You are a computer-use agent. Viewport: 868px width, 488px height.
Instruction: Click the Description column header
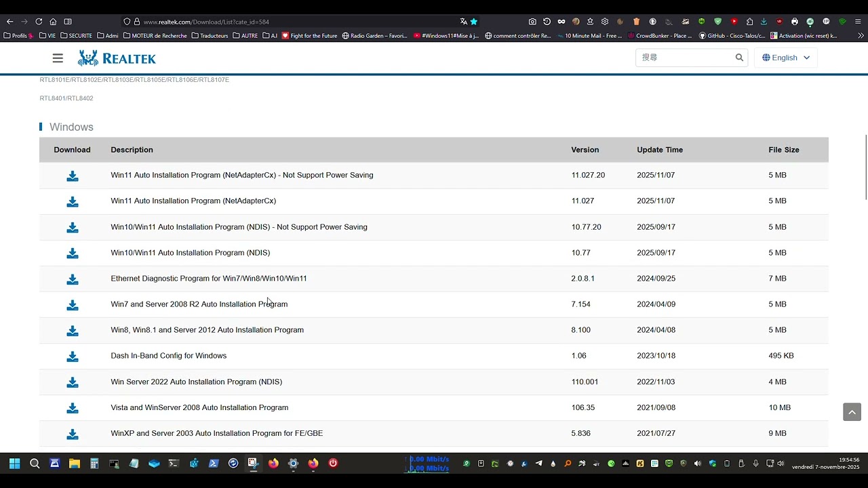[132, 150]
